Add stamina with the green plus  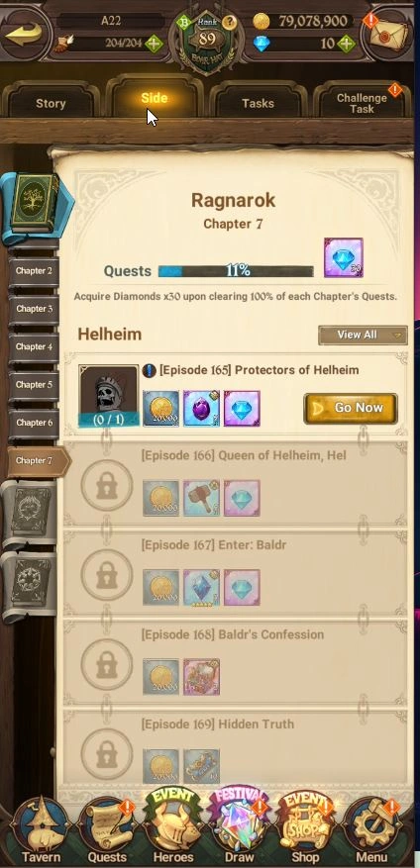[x=155, y=44]
